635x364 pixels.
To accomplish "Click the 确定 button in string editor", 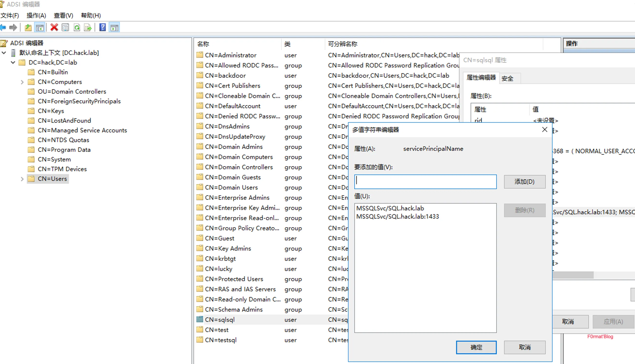I will (x=476, y=347).
